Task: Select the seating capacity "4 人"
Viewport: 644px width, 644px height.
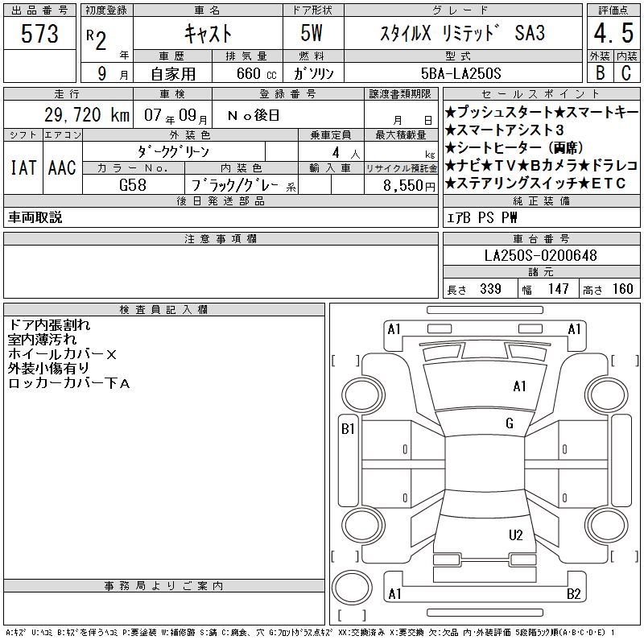Action: click(346, 153)
